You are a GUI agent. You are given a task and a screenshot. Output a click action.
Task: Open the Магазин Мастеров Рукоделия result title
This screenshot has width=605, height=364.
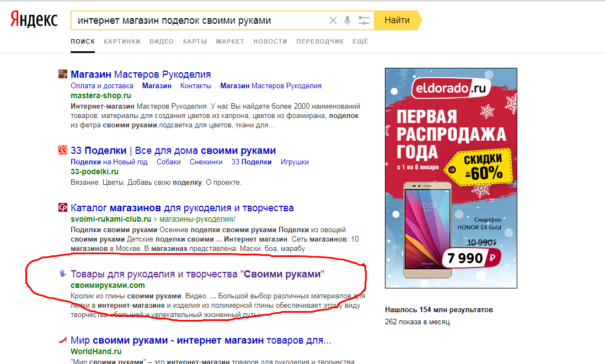pos(141,74)
